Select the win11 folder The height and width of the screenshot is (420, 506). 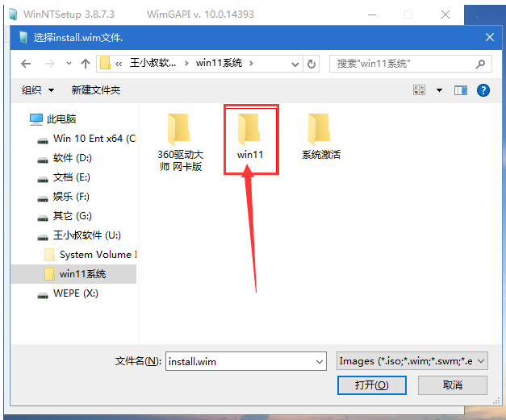250,137
